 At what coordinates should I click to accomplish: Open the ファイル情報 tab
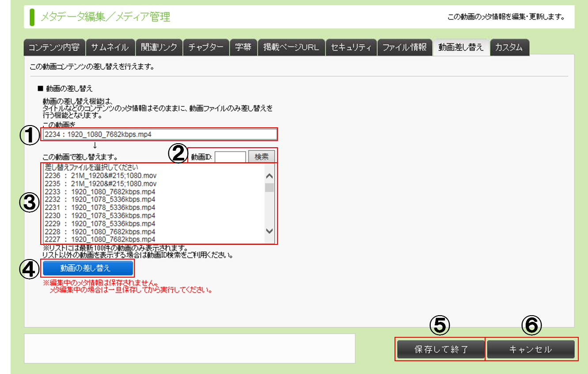click(x=404, y=47)
